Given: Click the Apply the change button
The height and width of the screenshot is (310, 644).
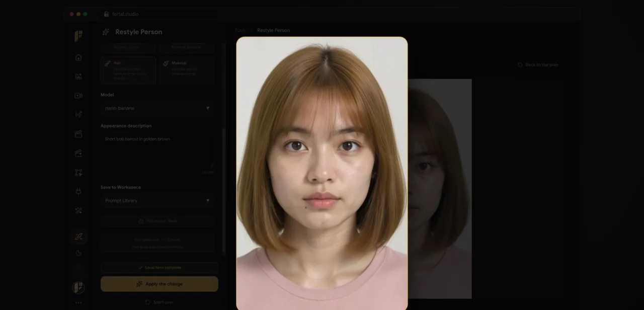Looking at the screenshot, I should click(x=159, y=284).
